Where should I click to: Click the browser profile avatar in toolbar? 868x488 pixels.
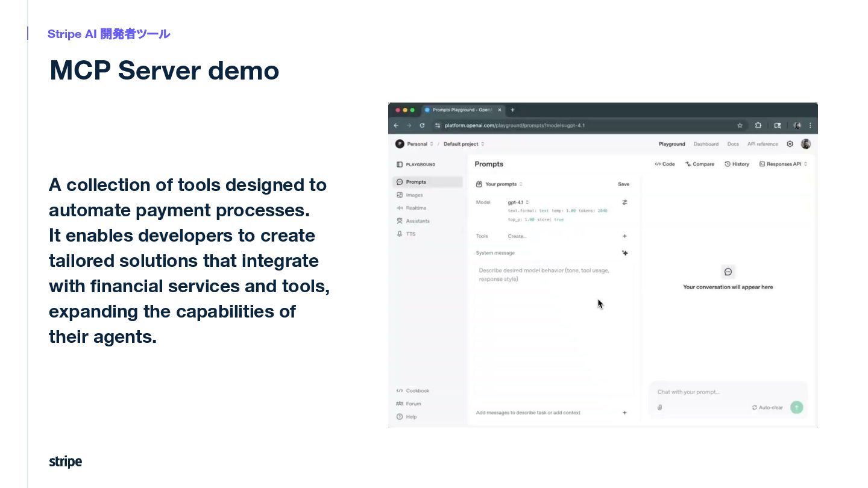pos(797,125)
